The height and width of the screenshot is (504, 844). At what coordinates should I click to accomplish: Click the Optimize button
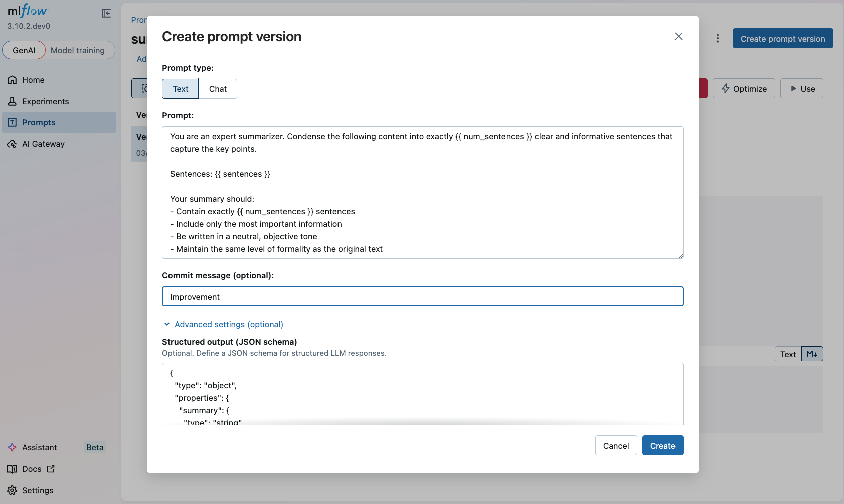tap(744, 88)
